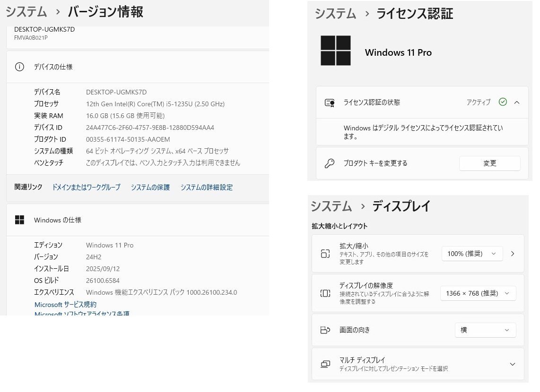The width and height of the screenshot is (540, 392).
Task: Click the 拡大/縮小 scale icon
Action: (325, 254)
